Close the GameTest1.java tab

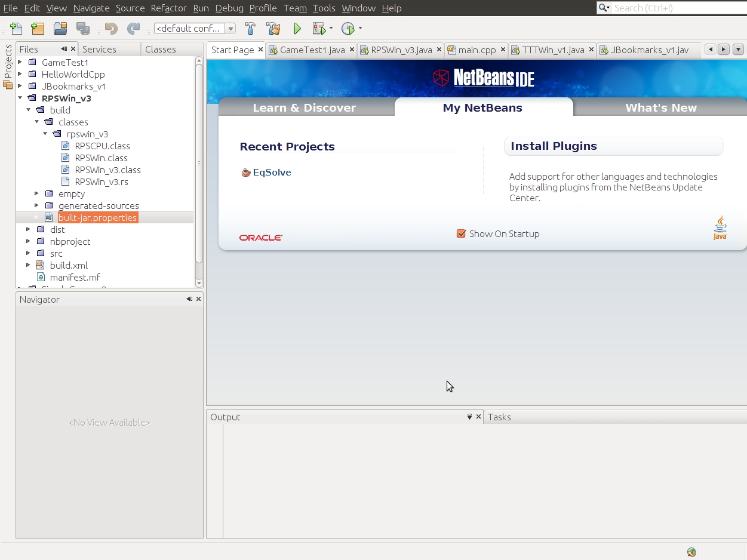(352, 50)
